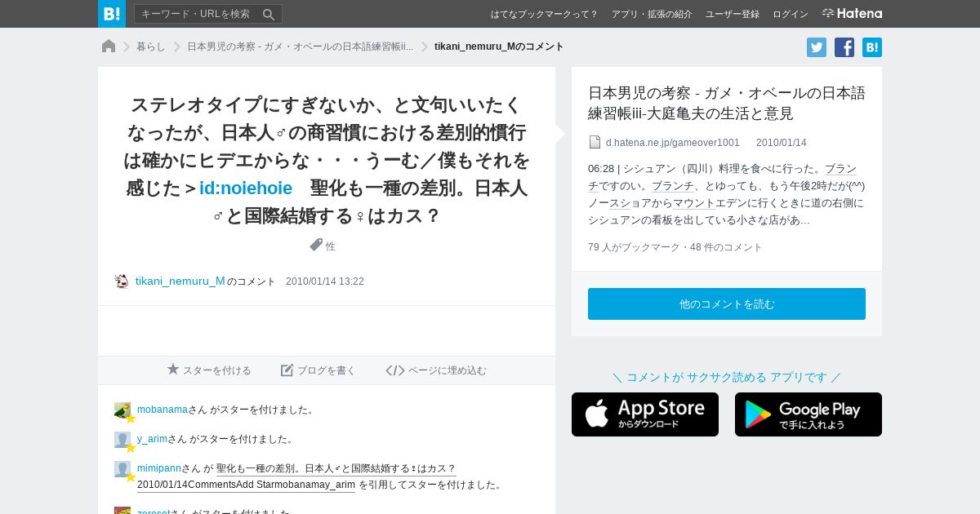
Task: Open ユーザー登録 page
Action: [x=733, y=14]
